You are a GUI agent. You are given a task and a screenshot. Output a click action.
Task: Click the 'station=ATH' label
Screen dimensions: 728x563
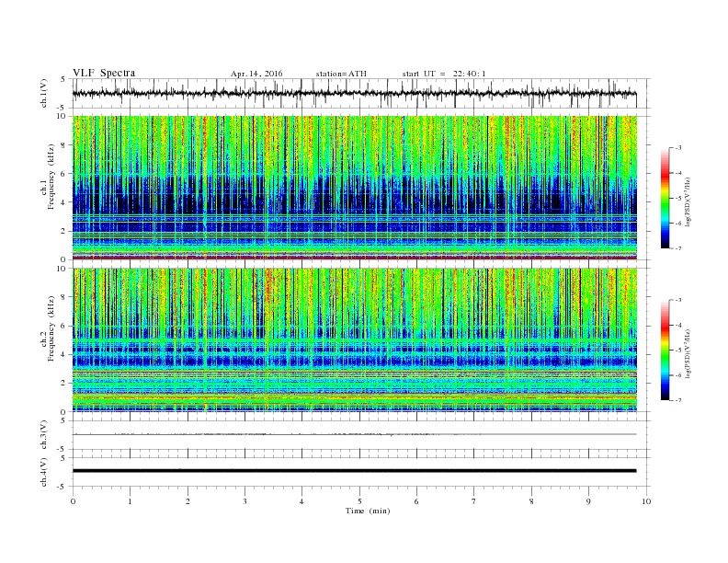point(341,74)
